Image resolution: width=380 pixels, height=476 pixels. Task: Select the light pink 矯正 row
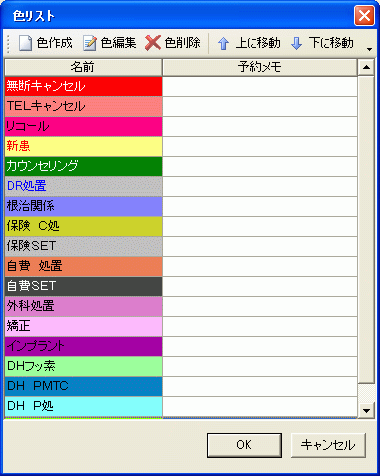point(84,326)
